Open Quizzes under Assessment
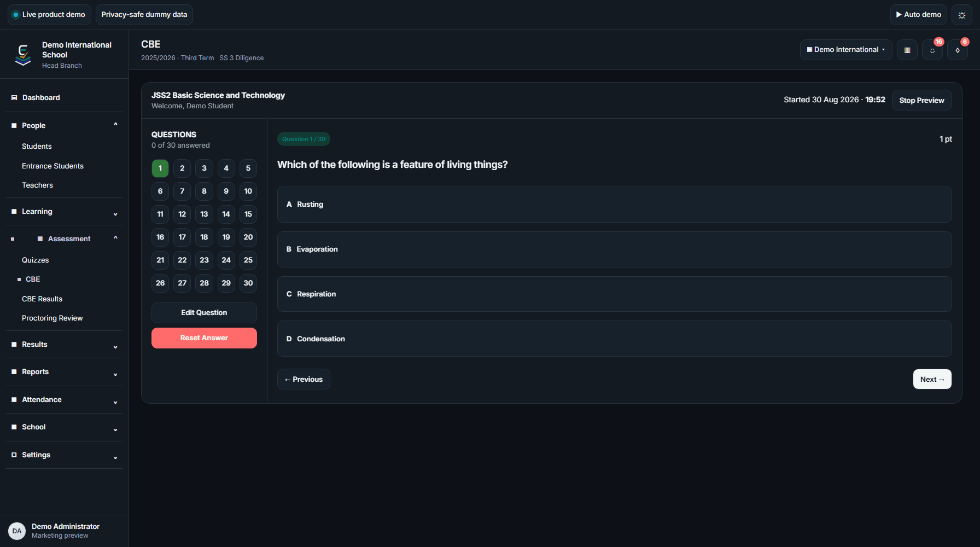This screenshot has width=980, height=547. (x=35, y=260)
